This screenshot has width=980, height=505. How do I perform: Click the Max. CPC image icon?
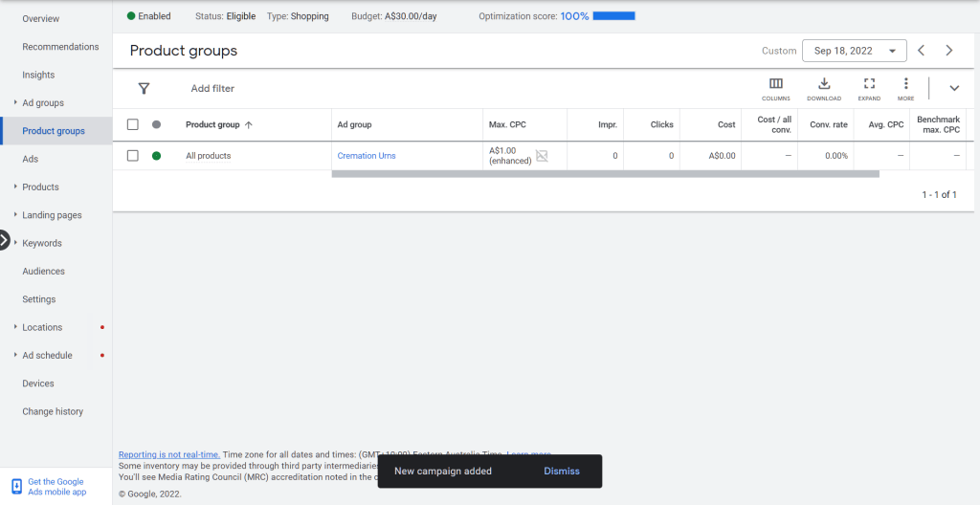[x=542, y=156]
